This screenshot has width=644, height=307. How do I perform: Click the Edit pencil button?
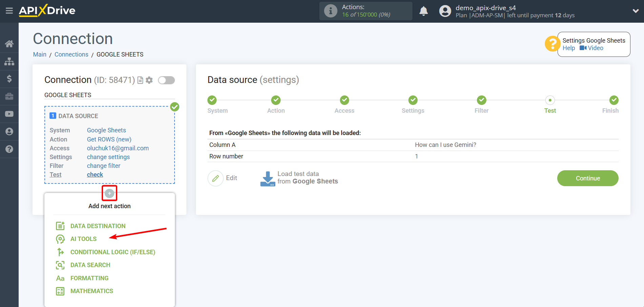pyautogui.click(x=222, y=178)
